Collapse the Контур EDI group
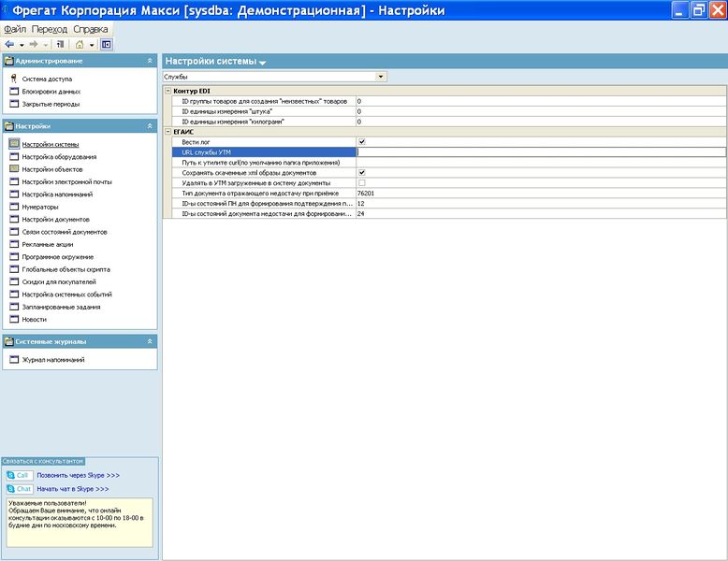Screen dimensions: 728x561 [168, 91]
